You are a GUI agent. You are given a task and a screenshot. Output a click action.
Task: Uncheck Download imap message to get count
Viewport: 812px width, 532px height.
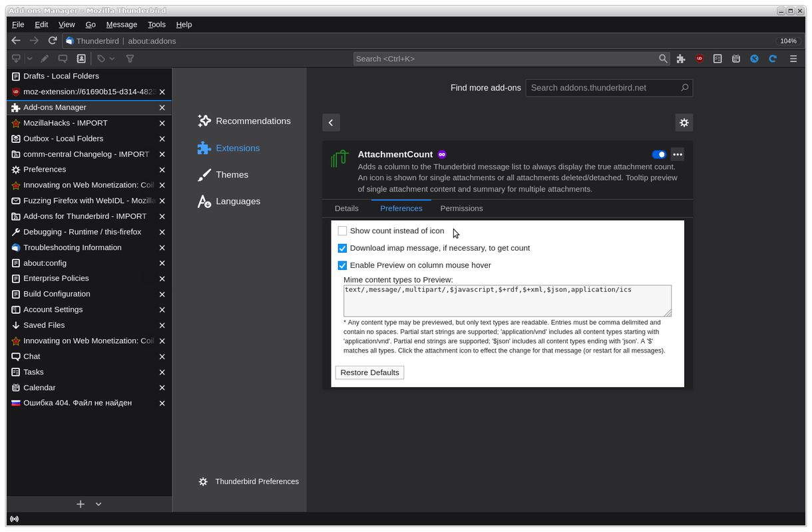point(342,248)
